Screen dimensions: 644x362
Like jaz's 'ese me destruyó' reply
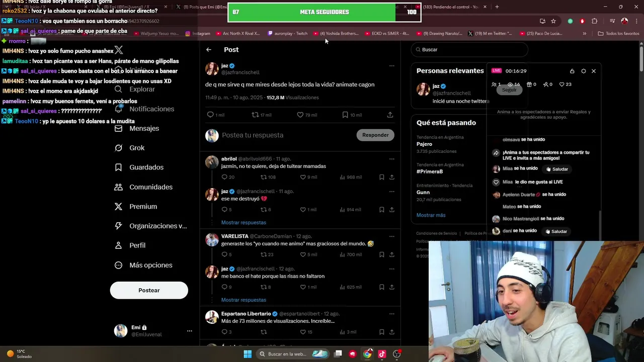pos(303,210)
